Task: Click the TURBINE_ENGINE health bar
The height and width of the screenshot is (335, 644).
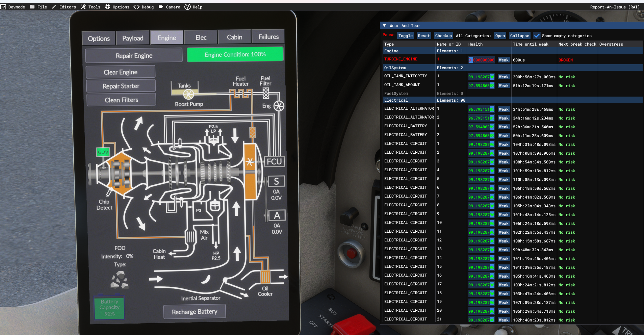Action: click(482, 60)
